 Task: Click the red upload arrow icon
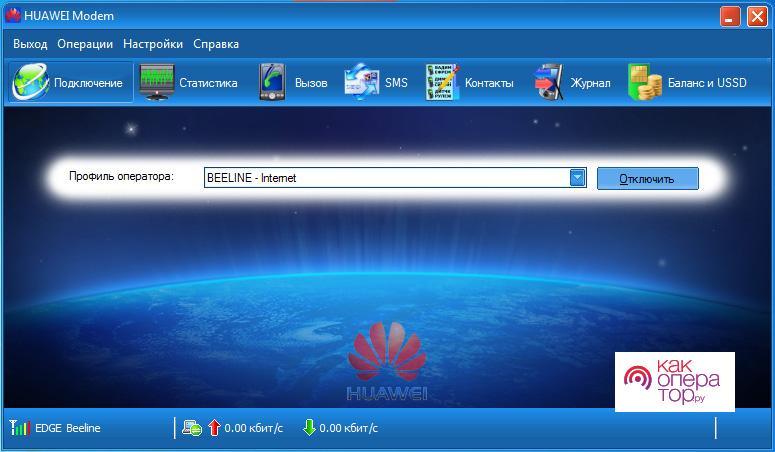pos(214,427)
